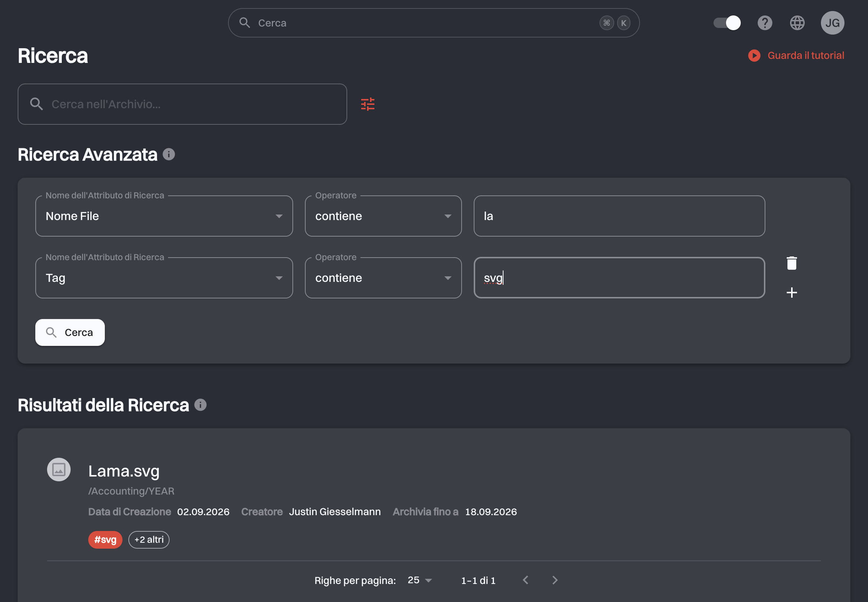Click the value field containing 'la'
Image resolution: width=868 pixels, height=602 pixels.
coord(619,216)
